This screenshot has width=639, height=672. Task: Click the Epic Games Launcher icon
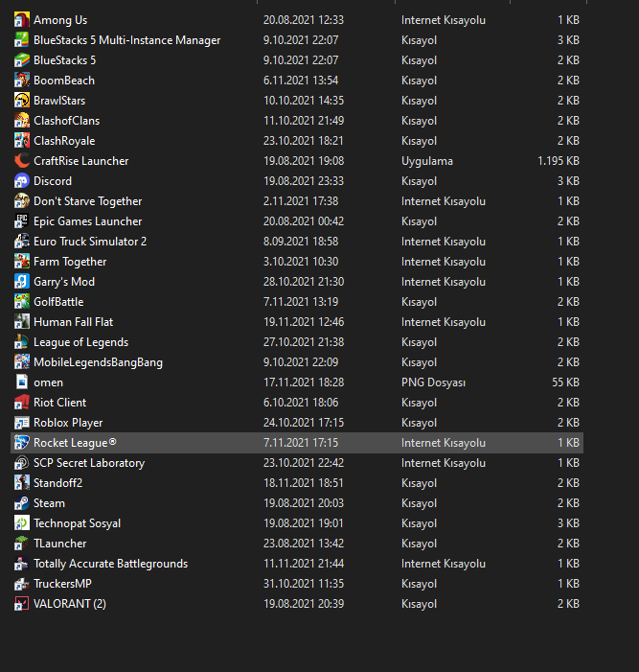coord(22,221)
